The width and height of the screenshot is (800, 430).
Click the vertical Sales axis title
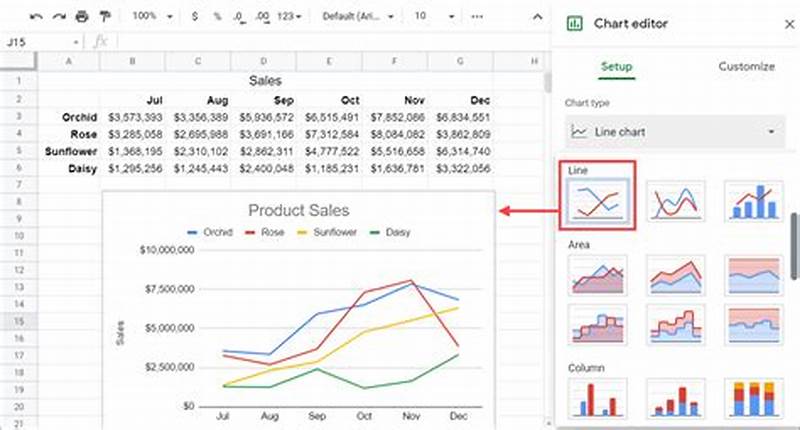120,333
